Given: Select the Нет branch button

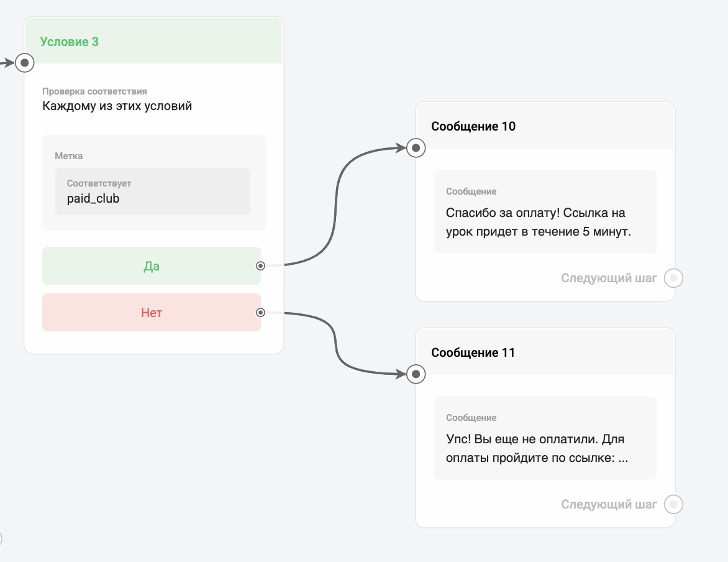Looking at the screenshot, I should coord(152,312).
